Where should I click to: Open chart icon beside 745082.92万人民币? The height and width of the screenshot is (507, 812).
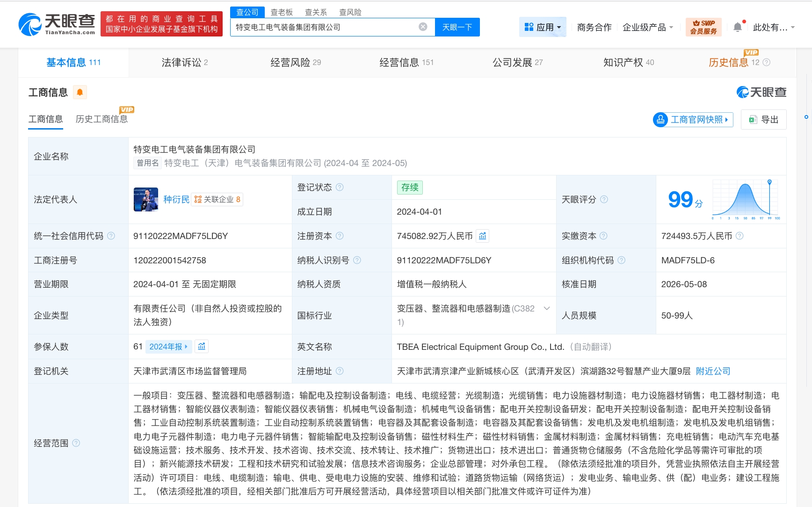(482, 236)
